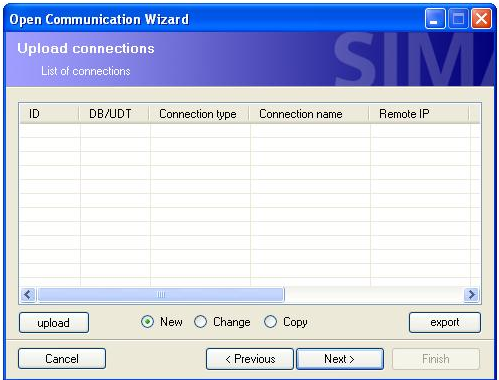Click the left scroll arrow of table

click(28, 295)
